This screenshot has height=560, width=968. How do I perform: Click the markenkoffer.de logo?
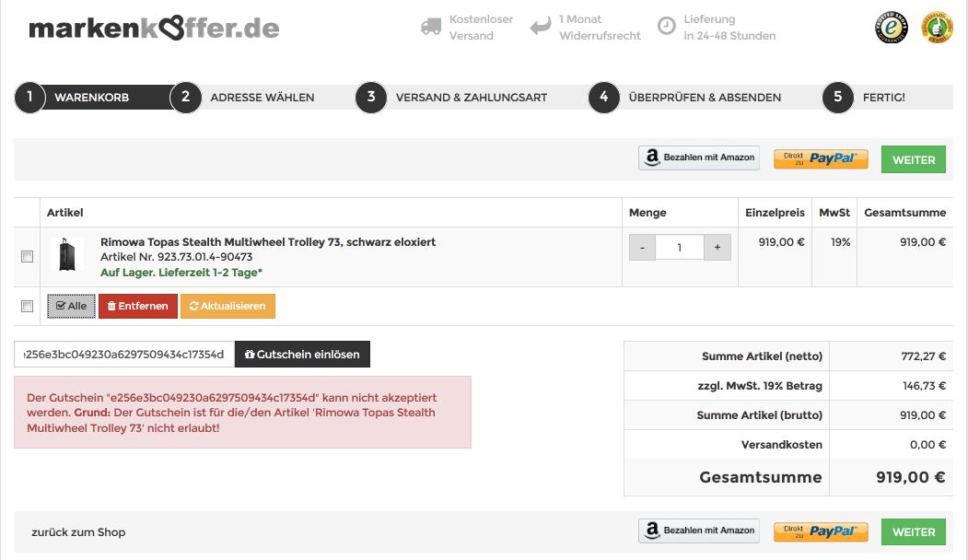(x=154, y=28)
